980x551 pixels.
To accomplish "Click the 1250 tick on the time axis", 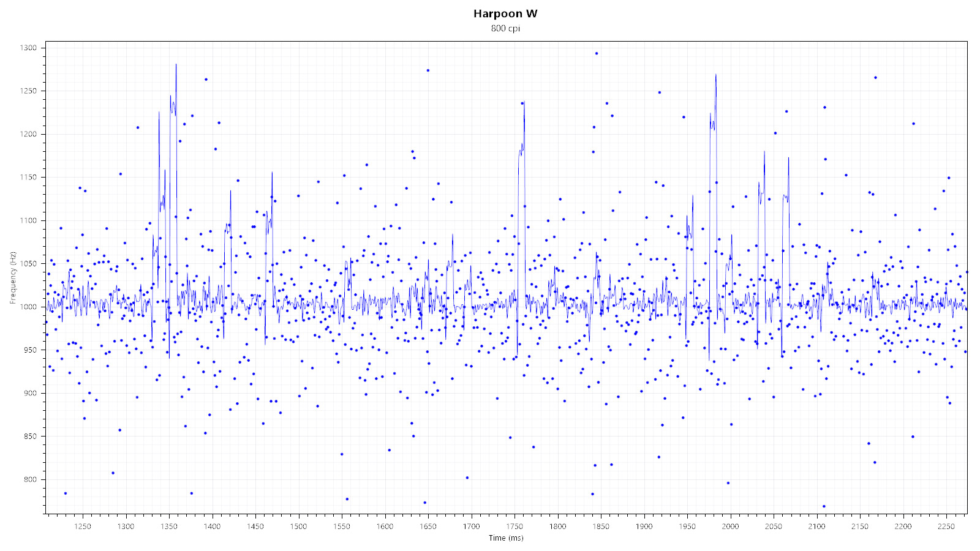I will point(83,527).
